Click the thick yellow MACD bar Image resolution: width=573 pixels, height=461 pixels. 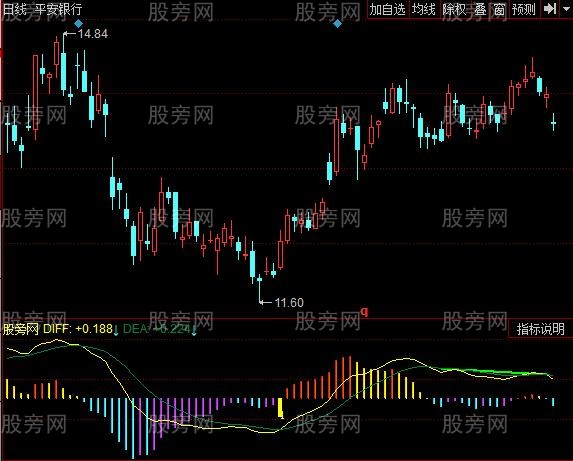pos(281,408)
